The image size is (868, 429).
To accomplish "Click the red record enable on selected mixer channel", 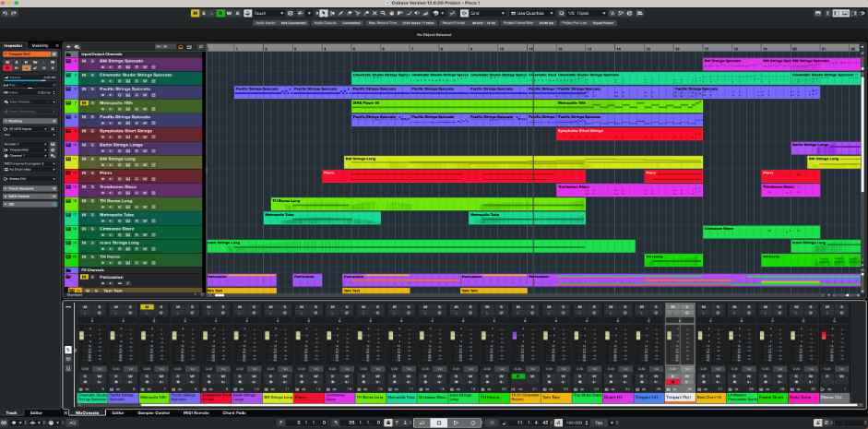I will pyautogui.click(x=672, y=381).
